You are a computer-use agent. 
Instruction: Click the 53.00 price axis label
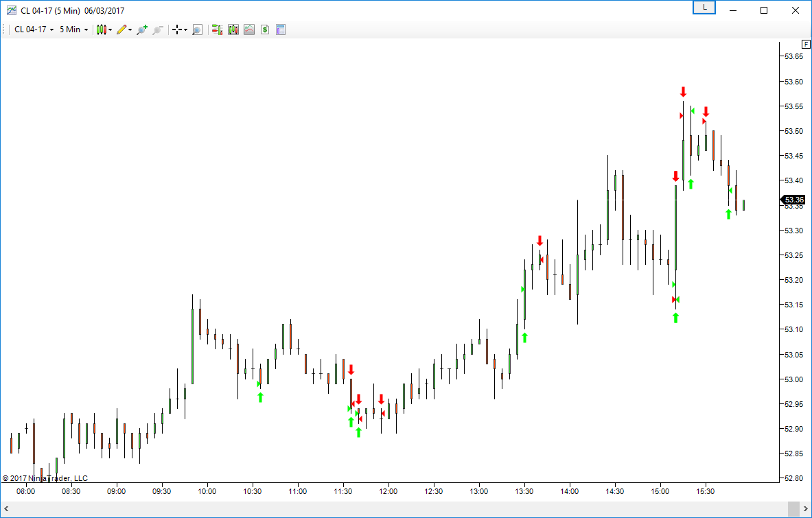(793, 379)
